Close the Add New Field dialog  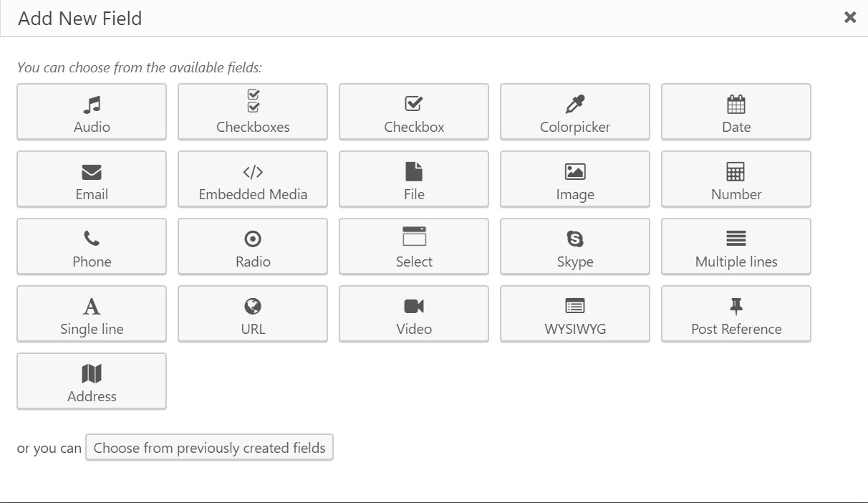[850, 17]
